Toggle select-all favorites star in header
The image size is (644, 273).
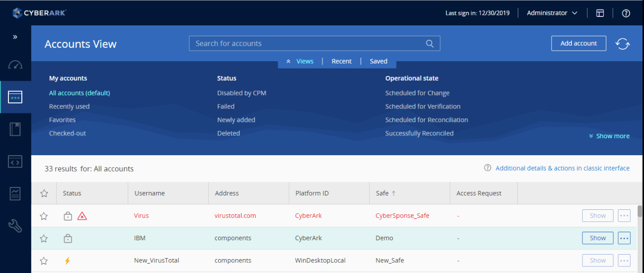point(44,193)
